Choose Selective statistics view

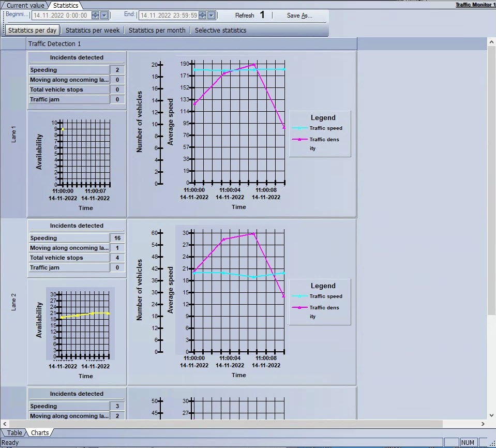coord(220,31)
